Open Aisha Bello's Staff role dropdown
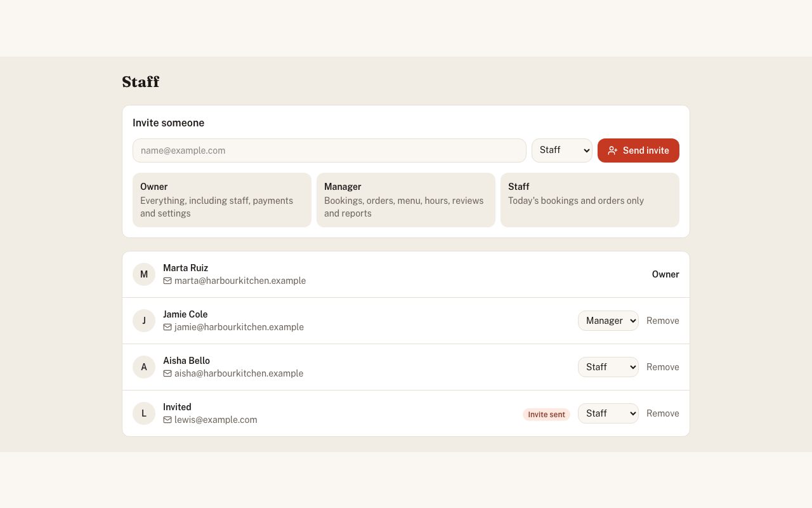 pos(608,367)
